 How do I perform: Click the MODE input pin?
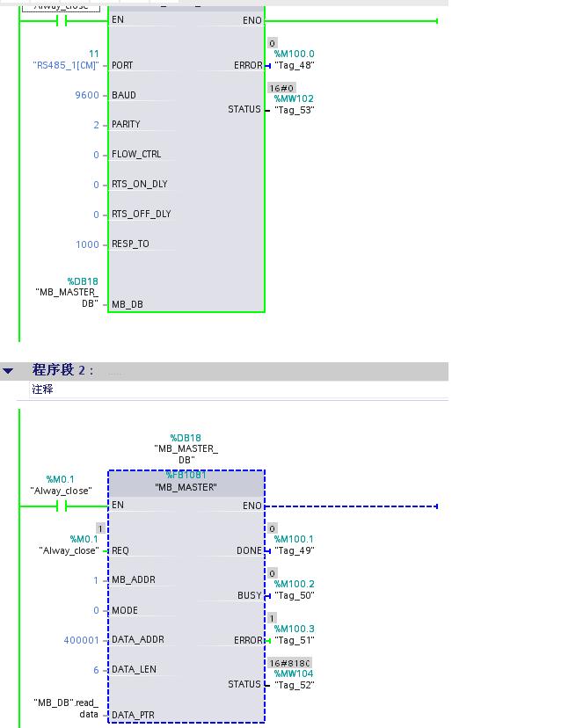pos(125,610)
